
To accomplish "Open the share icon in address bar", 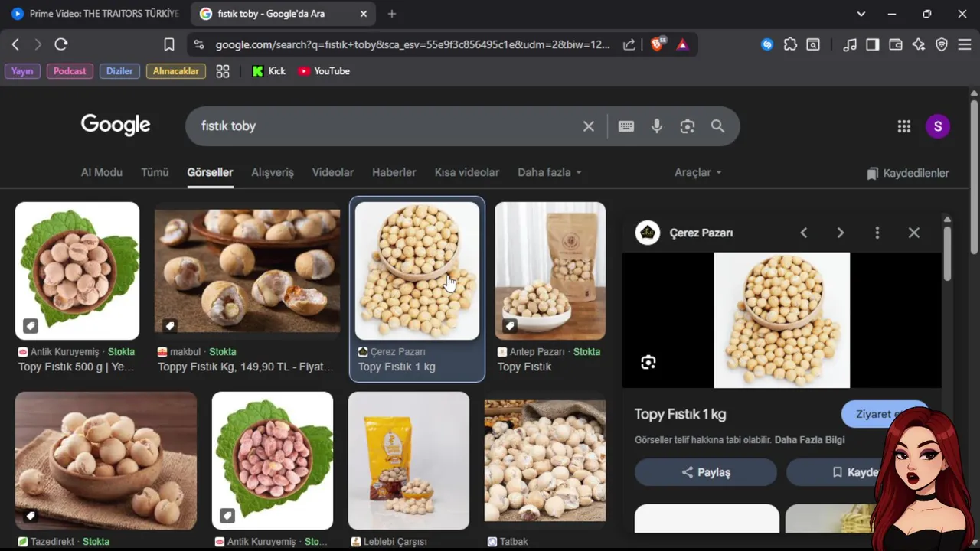I will pyautogui.click(x=629, y=44).
